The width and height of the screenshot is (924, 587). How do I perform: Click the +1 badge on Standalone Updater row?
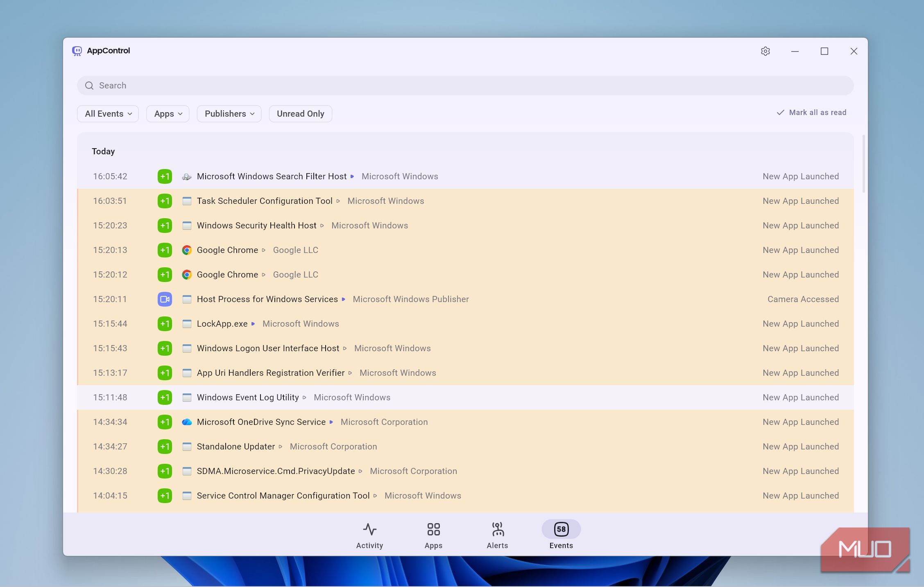(x=165, y=447)
